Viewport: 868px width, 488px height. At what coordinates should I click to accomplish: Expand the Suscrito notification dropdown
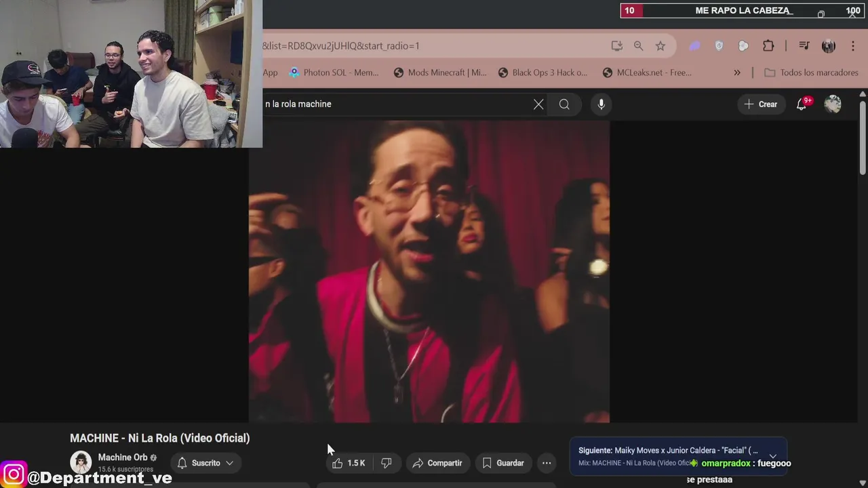pos(205,463)
